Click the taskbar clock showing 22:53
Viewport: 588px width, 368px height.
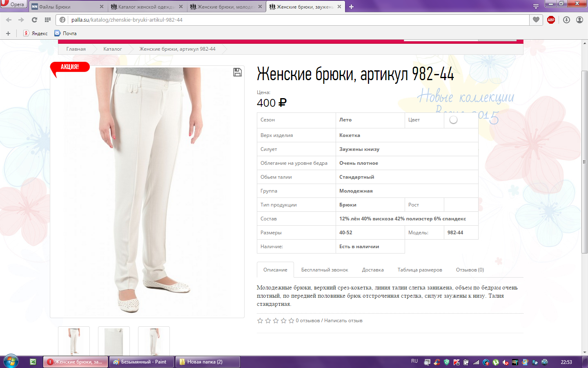coord(566,362)
